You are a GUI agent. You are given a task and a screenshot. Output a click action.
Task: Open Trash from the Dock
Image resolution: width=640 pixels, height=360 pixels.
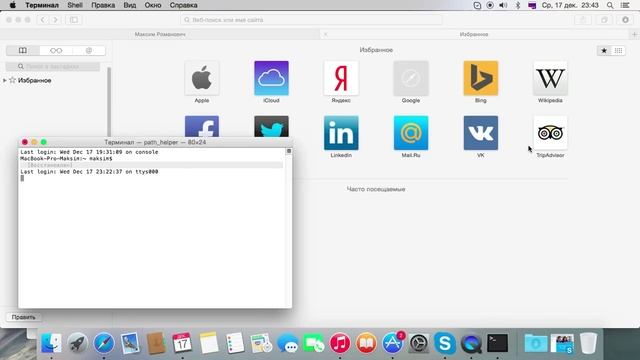tap(588, 343)
